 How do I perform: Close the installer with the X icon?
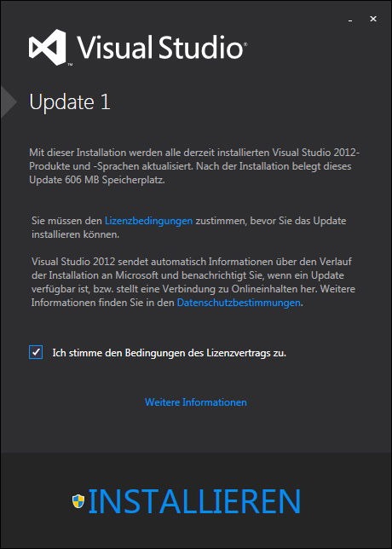(x=373, y=19)
